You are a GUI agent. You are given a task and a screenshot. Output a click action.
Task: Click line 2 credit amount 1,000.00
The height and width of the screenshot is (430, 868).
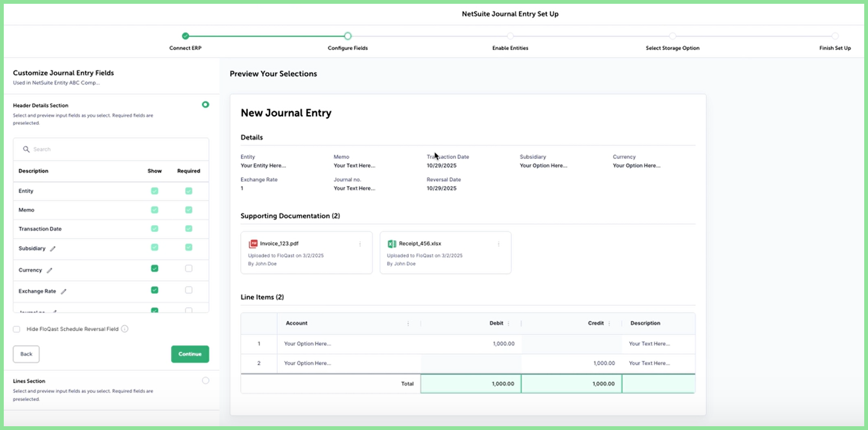click(604, 363)
